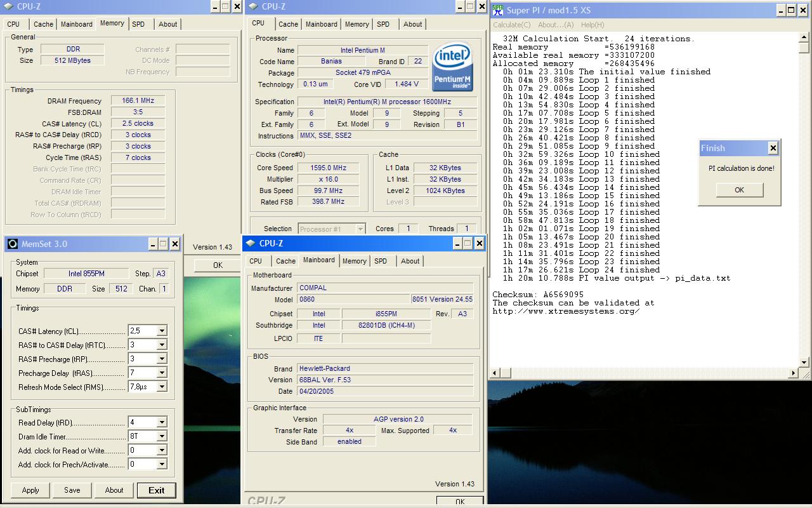Click the http://www.xtremesystems.org/ text in Super PI

[566, 311]
